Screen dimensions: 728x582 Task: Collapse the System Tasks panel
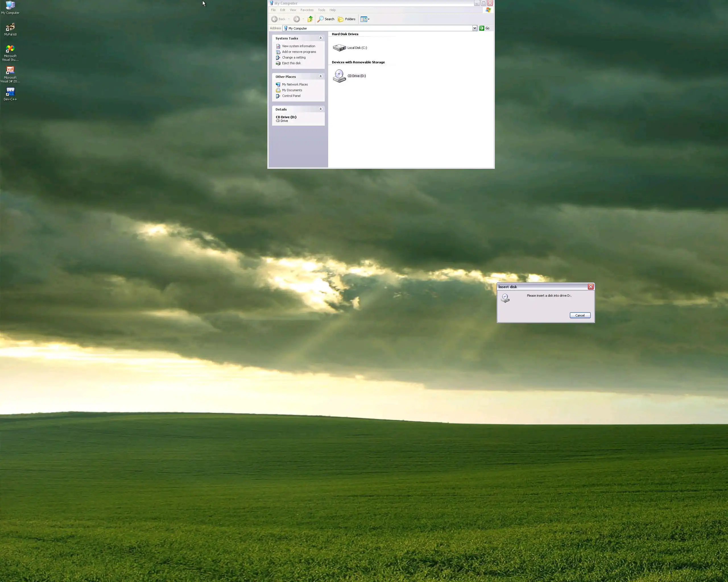(320, 38)
